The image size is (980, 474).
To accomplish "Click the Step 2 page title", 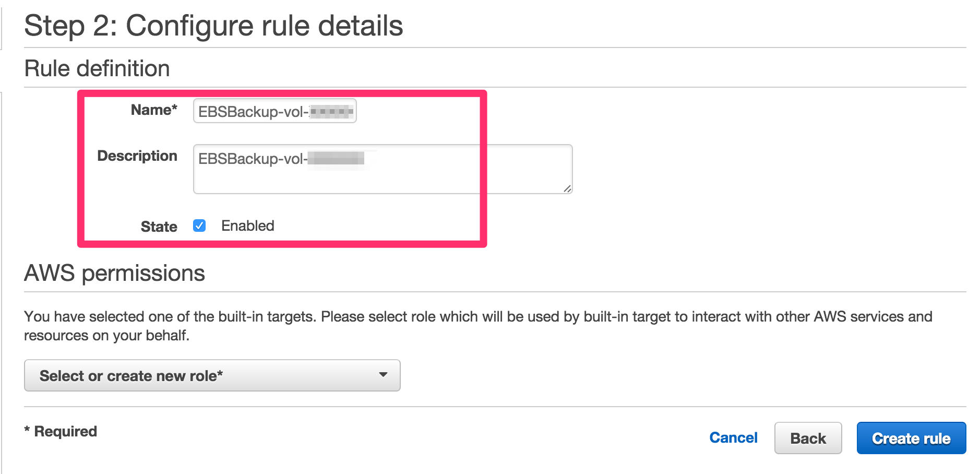I will tap(214, 26).
